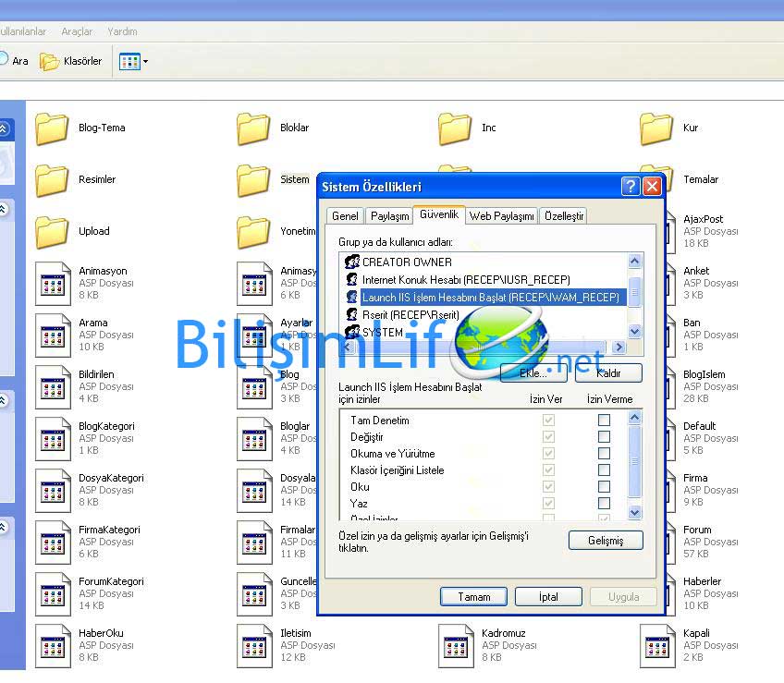Viewport: 784px width, 683px height.
Task: Select the Arama ASP file icon
Action: click(53, 335)
